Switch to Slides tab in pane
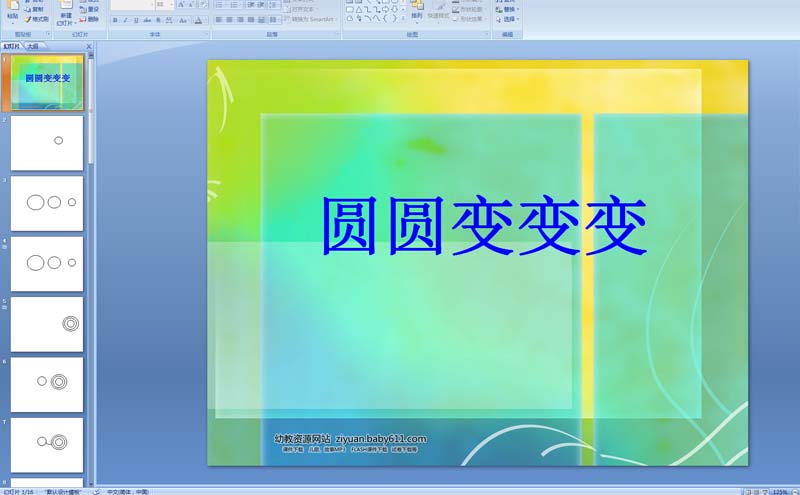 click(x=12, y=46)
